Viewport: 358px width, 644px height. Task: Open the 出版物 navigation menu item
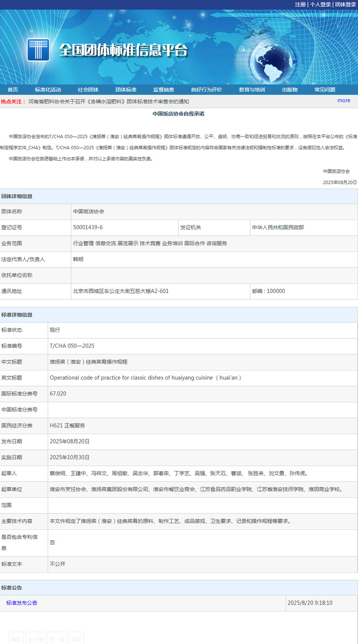[x=290, y=90]
